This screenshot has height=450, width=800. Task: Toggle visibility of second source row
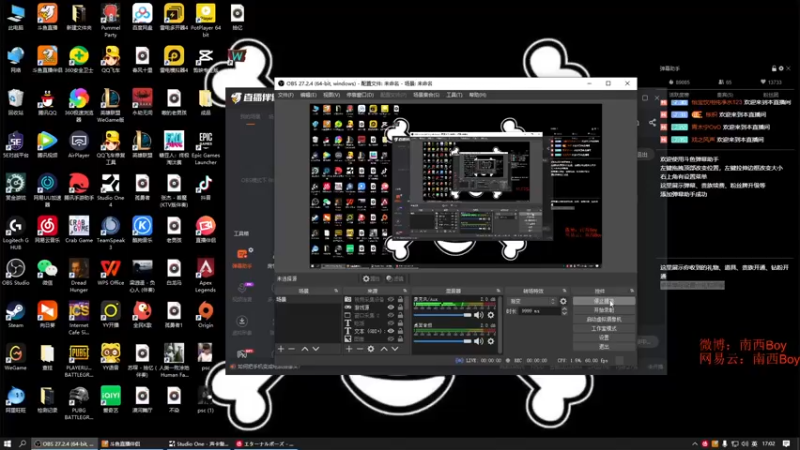391,308
